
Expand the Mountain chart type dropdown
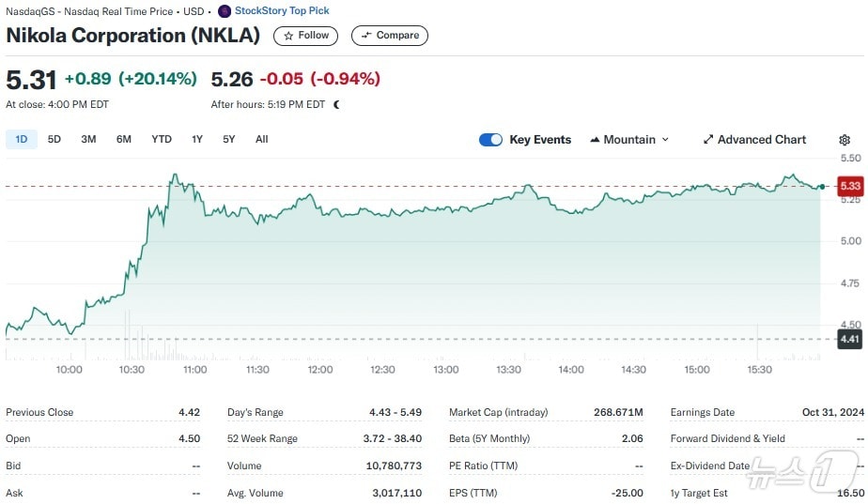[x=629, y=140]
